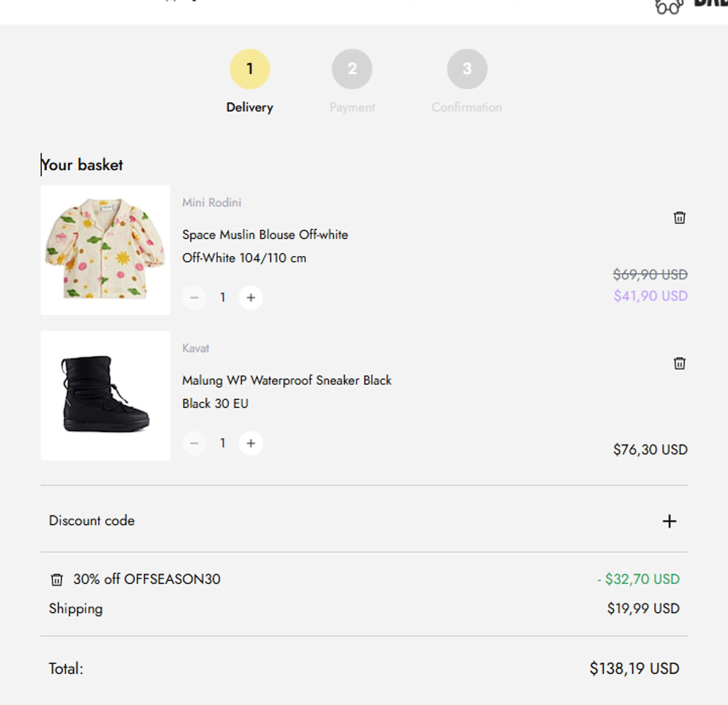
Task: Delete the Space Muslin Blouse from basket
Action: 679,218
